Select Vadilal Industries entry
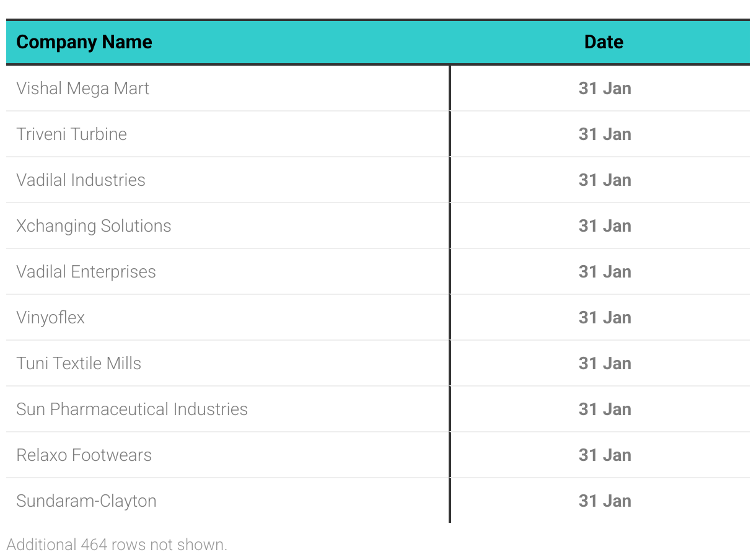This screenshot has width=756, height=560. tap(81, 180)
